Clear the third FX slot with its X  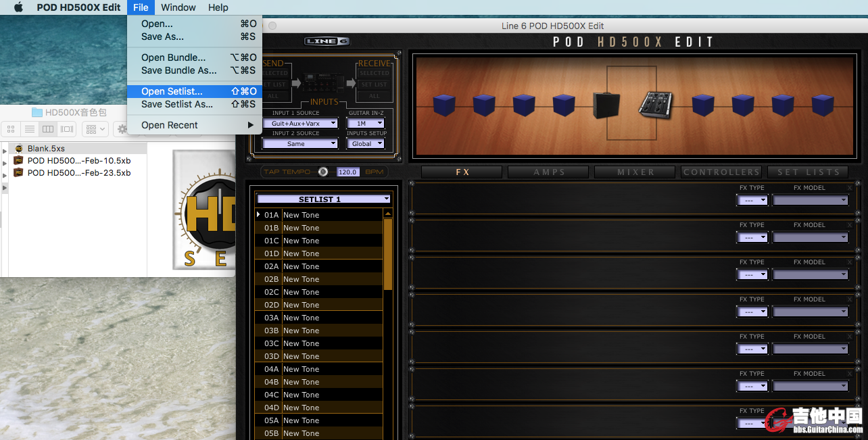point(850,262)
